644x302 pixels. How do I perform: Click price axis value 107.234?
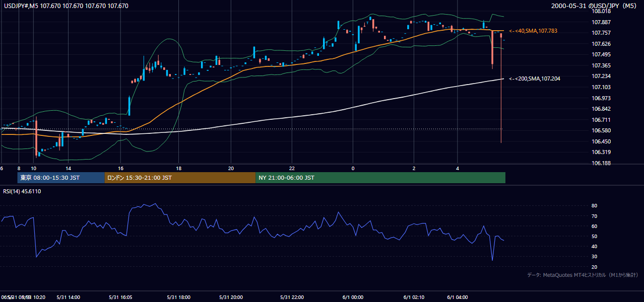(601, 76)
